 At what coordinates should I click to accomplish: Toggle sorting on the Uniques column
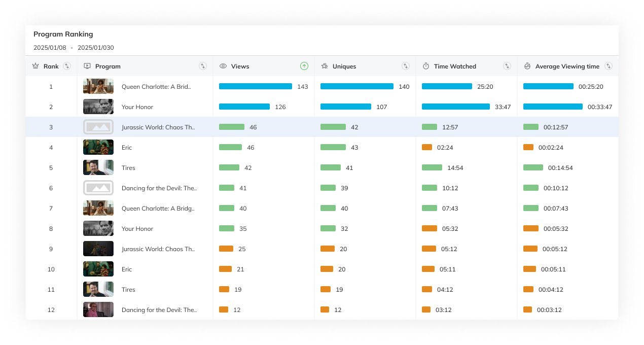(x=405, y=66)
